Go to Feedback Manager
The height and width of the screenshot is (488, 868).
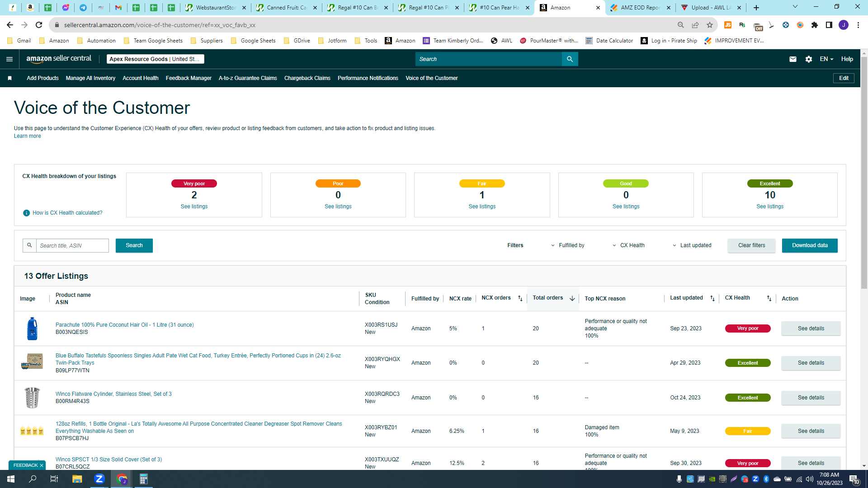point(189,78)
